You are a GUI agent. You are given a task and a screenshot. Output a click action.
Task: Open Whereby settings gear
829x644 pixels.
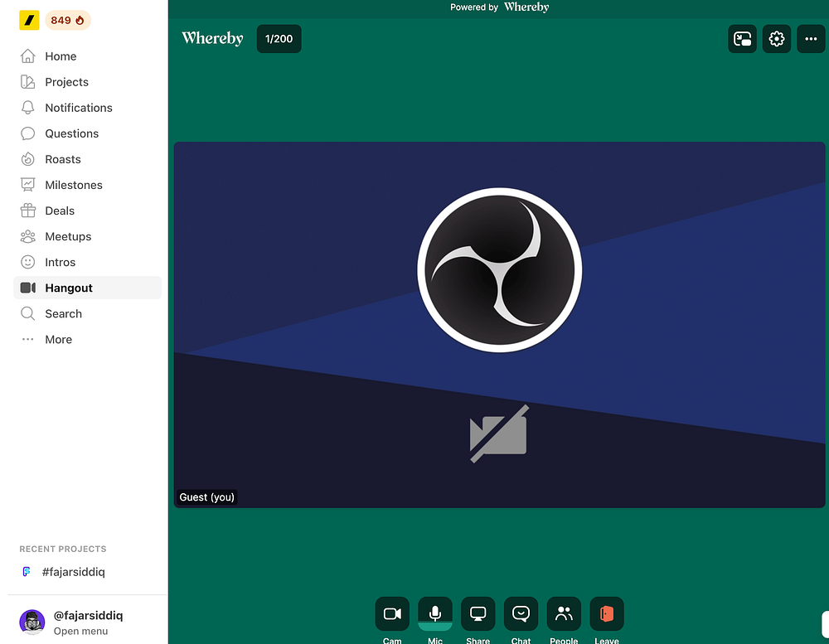tap(777, 39)
